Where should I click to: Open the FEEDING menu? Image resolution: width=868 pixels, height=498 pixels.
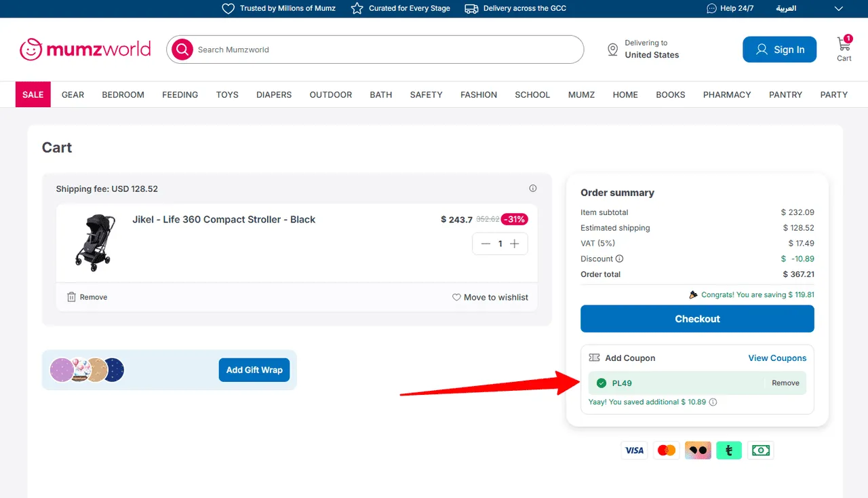[180, 94]
